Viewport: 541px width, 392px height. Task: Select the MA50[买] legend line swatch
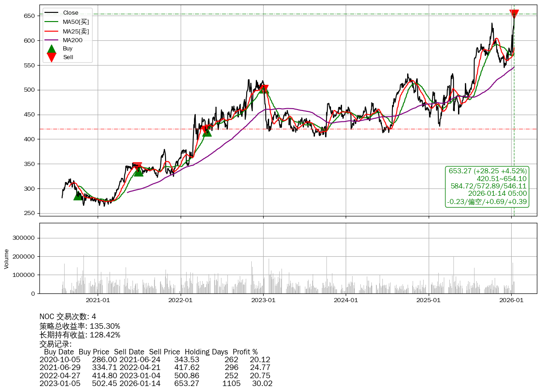click(52, 22)
